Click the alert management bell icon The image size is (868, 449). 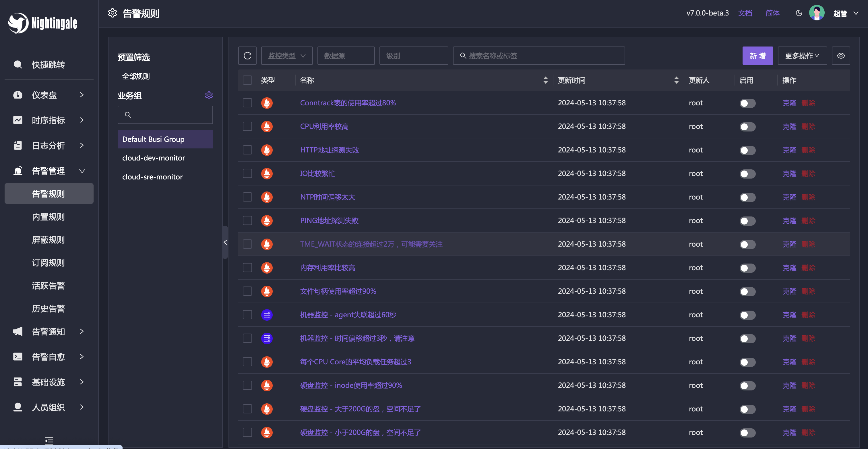click(18, 171)
